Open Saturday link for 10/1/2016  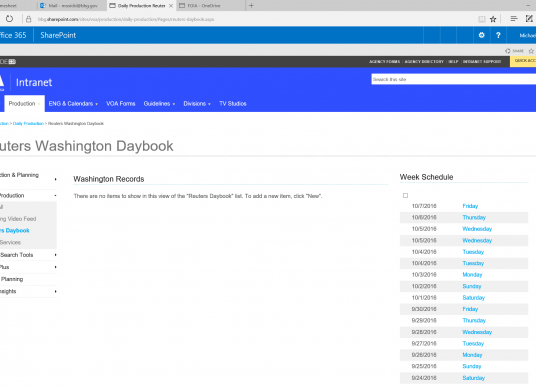[x=473, y=297]
